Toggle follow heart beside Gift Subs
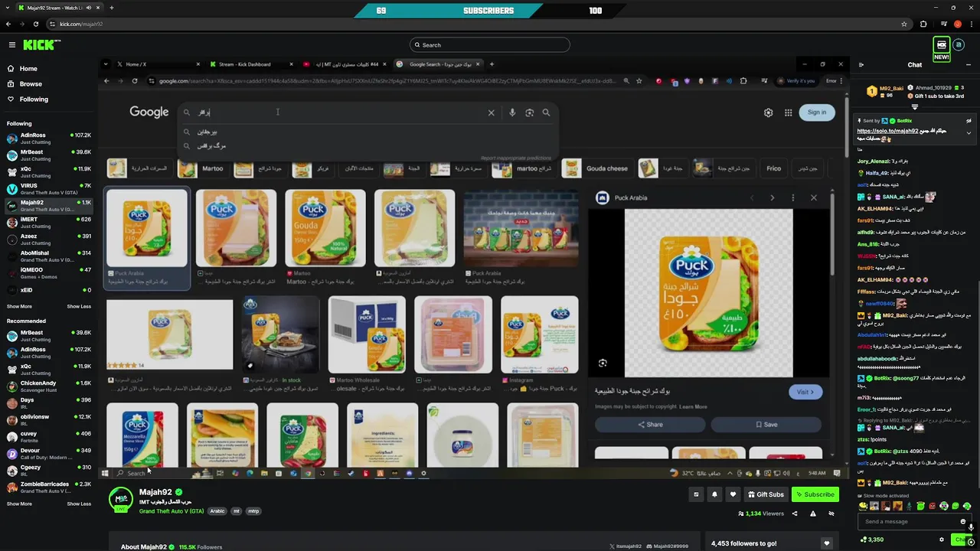980x551 pixels. (x=733, y=494)
